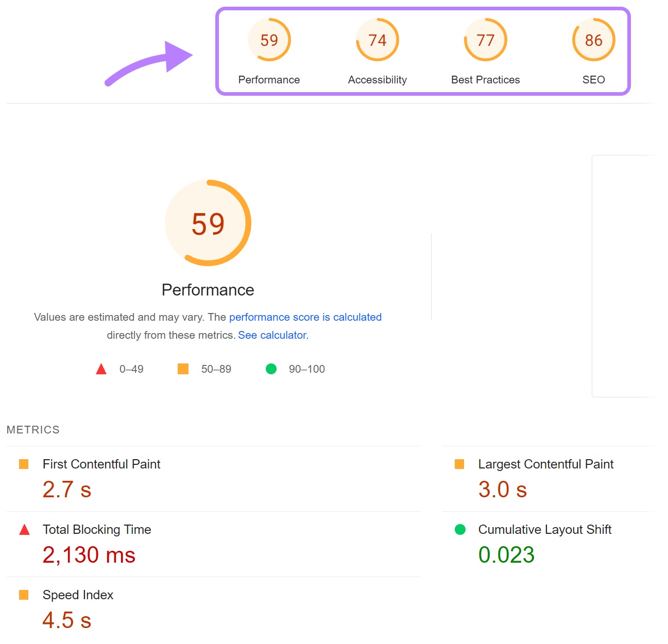This screenshot has width=668, height=644.
Task: Open the performance score is calculated link
Action: (305, 317)
